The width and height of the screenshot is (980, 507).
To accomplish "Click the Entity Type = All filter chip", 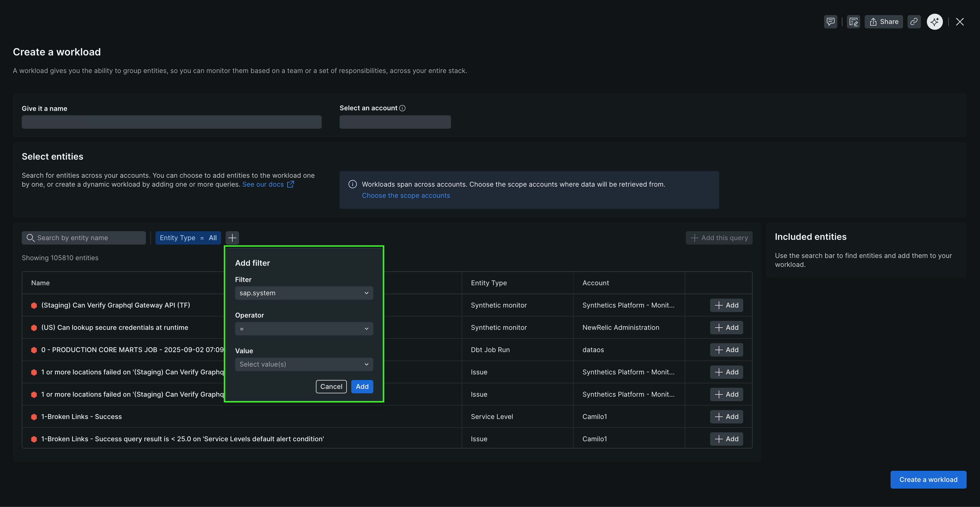I will click(x=188, y=238).
